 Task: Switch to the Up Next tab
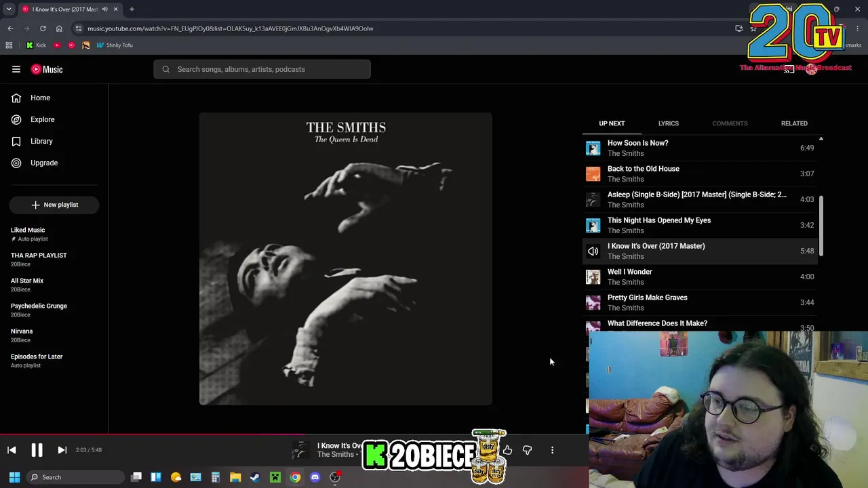[x=612, y=123]
